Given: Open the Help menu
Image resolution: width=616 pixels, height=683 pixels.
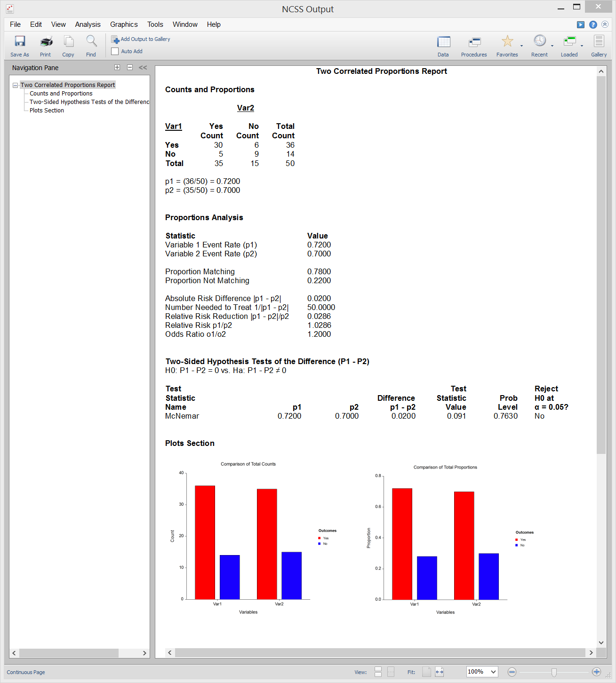Looking at the screenshot, I should click(x=214, y=24).
